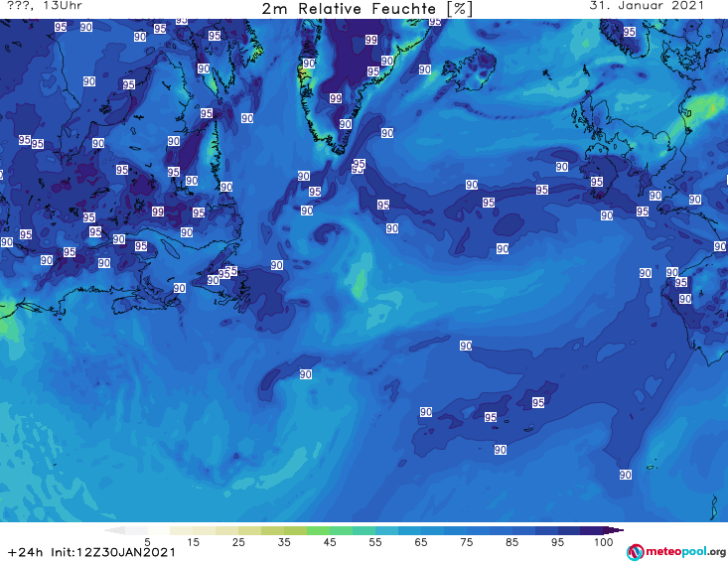Viewport: 728px width, 562px height.
Task: Click the dark purple arrow ending the colour scale
Action: tap(614, 530)
